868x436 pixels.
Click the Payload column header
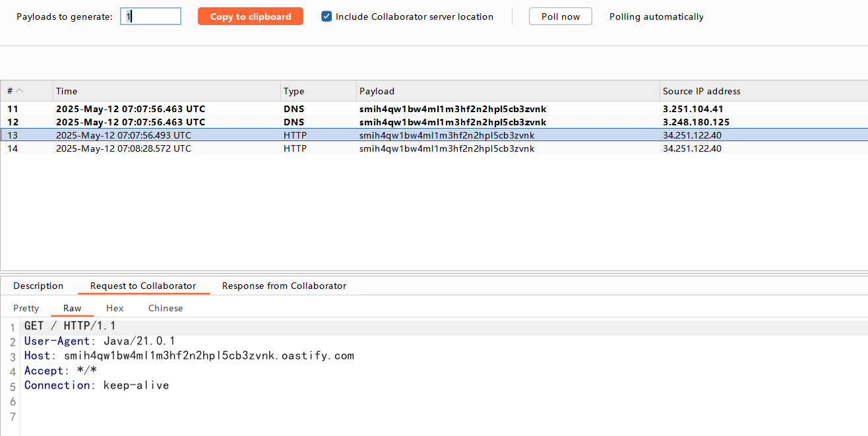point(377,91)
